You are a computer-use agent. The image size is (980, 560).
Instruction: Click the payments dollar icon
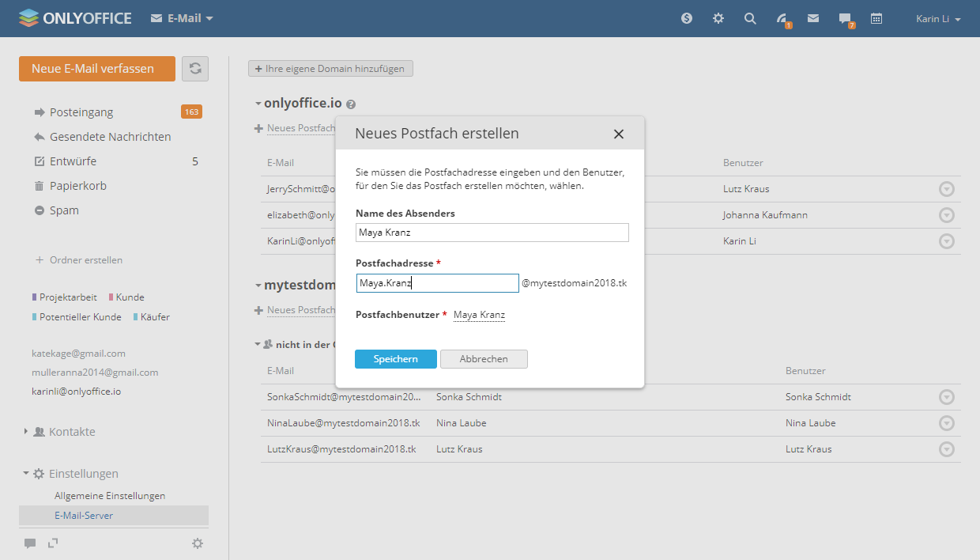pyautogui.click(x=687, y=18)
